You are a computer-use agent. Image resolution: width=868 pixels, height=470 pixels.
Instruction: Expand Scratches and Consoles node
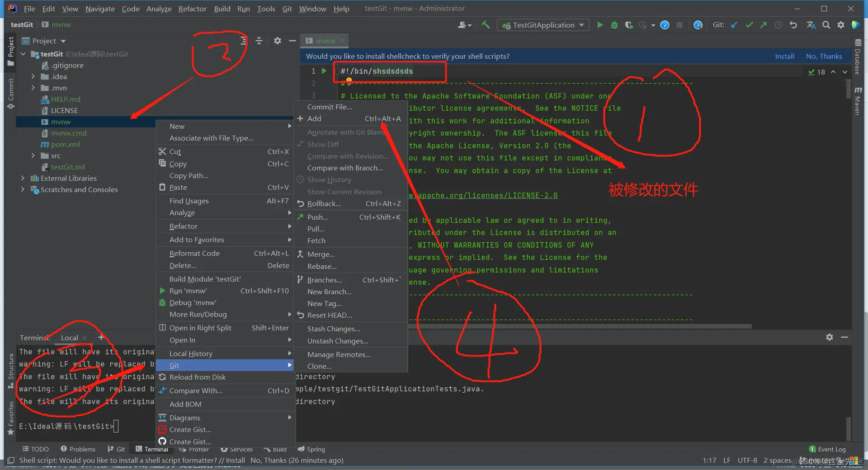click(x=23, y=189)
